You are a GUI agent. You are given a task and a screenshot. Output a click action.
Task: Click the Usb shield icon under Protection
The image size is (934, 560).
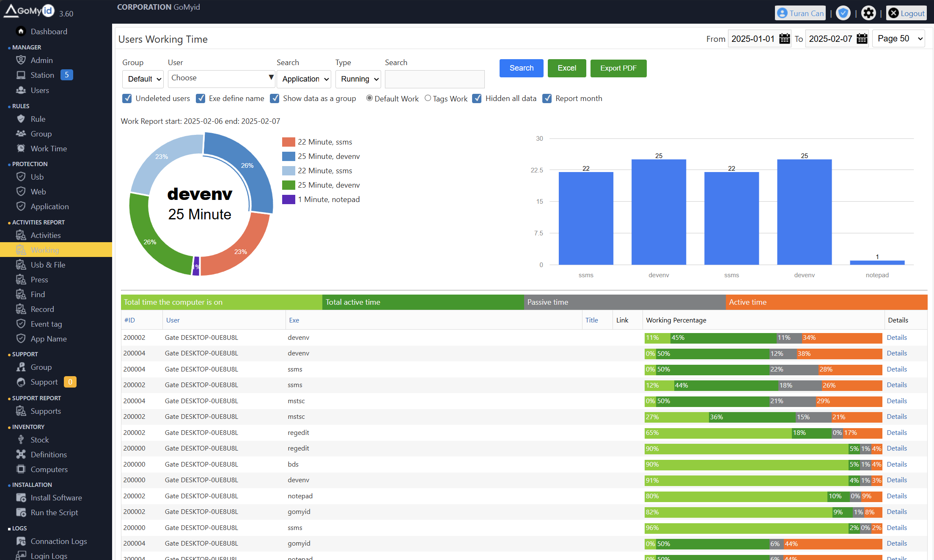(x=21, y=177)
